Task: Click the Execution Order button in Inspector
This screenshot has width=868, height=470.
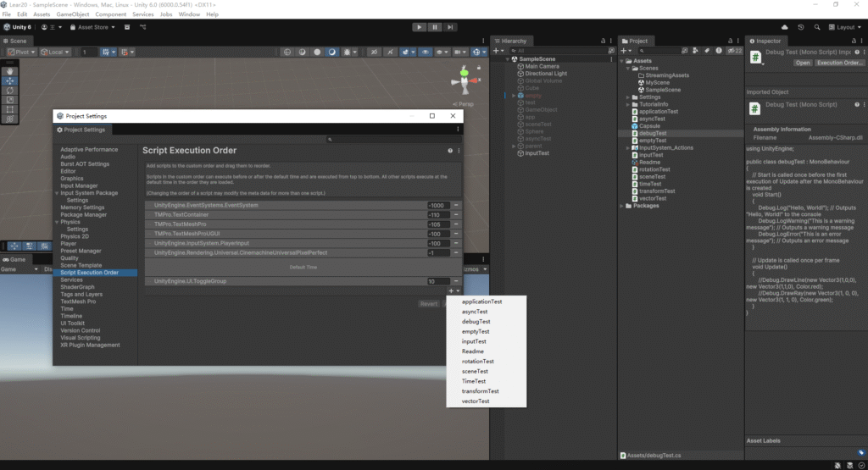Action: [839, 63]
